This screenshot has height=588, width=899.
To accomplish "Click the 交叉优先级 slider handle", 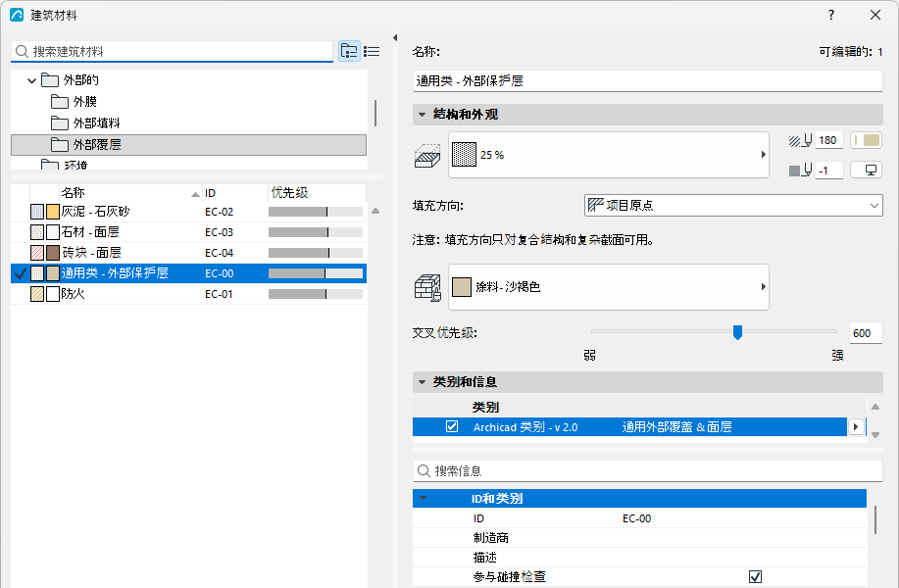I will pos(738,332).
